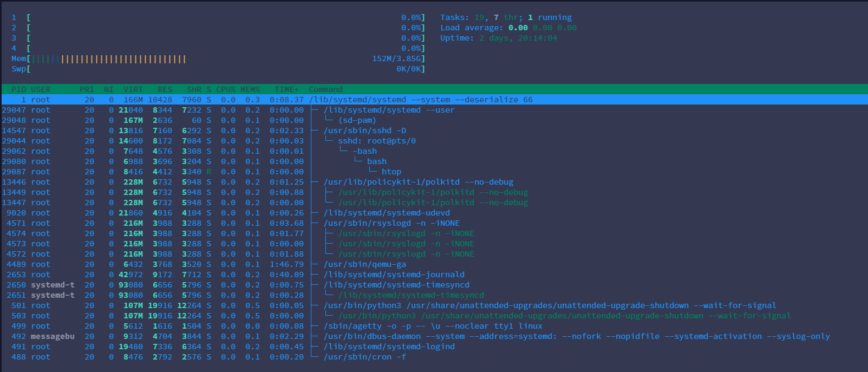
Task: Select the htop process row
Action: [391, 172]
